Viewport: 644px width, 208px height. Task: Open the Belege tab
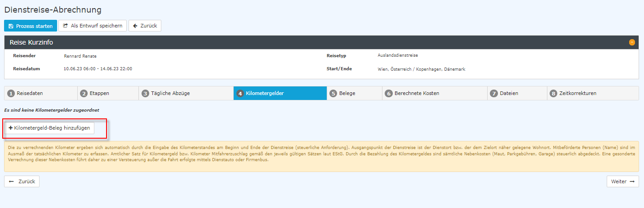point(354,93)
